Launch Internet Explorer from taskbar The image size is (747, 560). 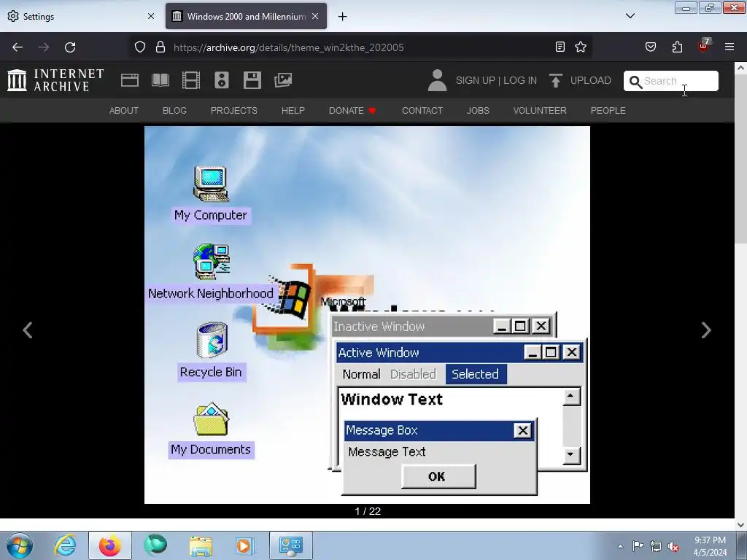coord(65,545)
